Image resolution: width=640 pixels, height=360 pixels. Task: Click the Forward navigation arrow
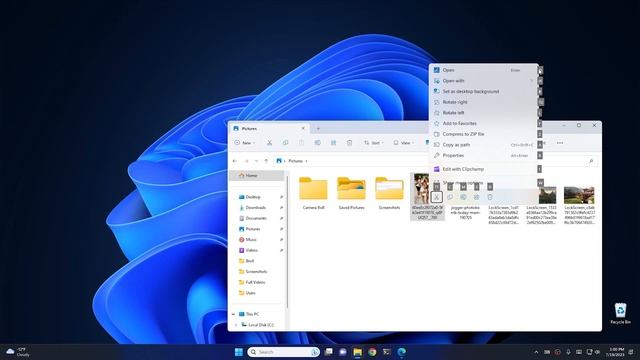pyautogui.click(x=246, y=161)
